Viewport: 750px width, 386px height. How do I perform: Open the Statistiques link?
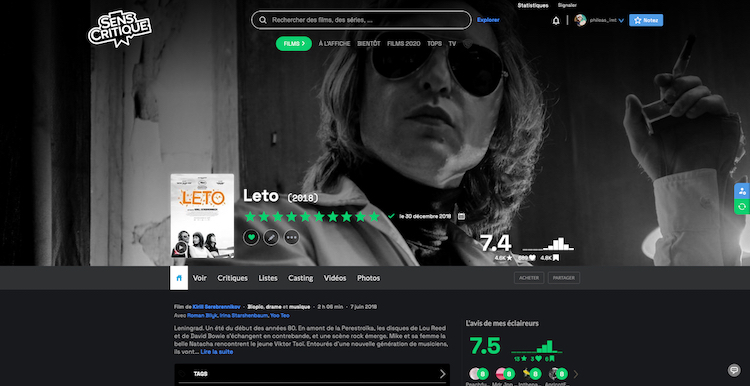(x=532, y=5)
